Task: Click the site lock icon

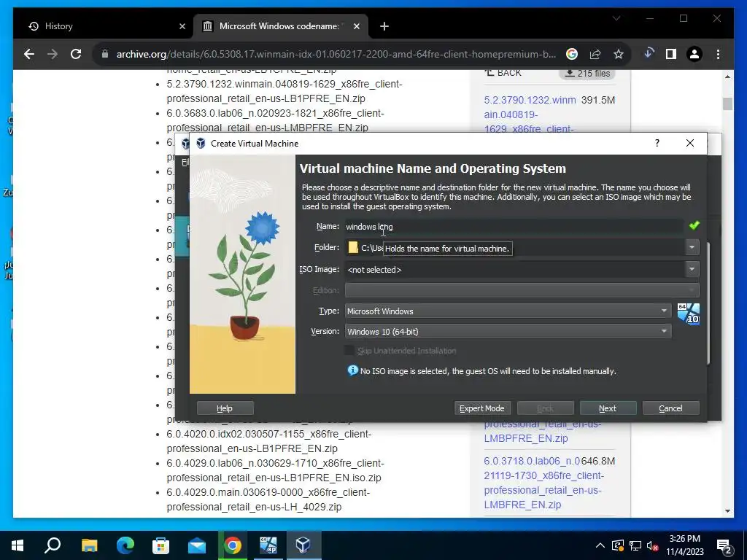Action: coord(105,54)
